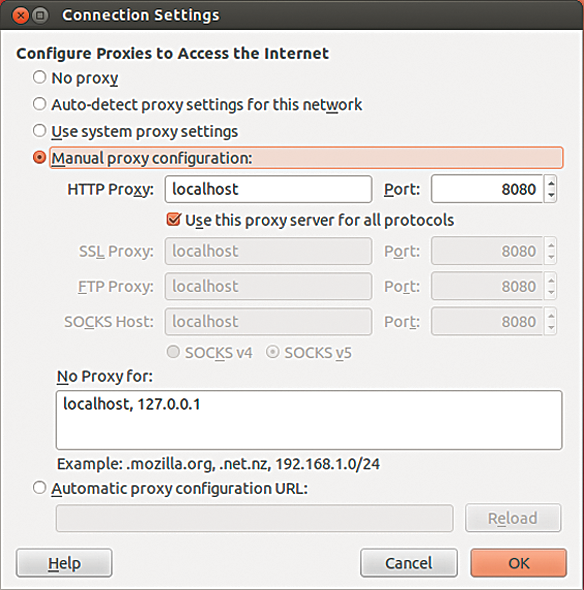Click the Help button

(64, 563)
